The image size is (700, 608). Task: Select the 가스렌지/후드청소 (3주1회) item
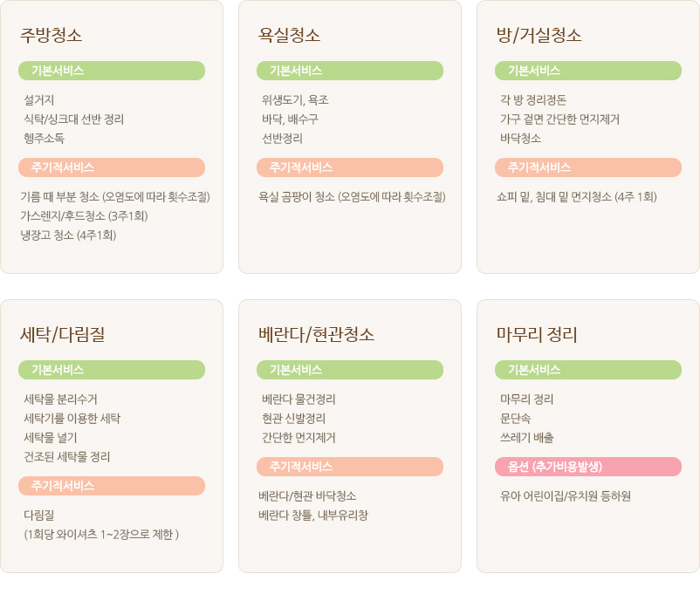tap(84, 216)
